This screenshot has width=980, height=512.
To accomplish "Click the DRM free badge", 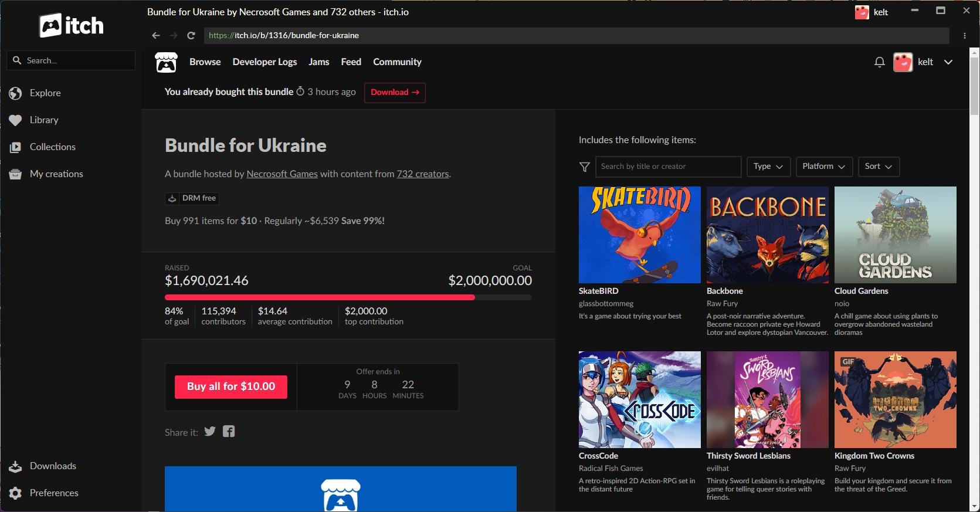I will 192,198.
